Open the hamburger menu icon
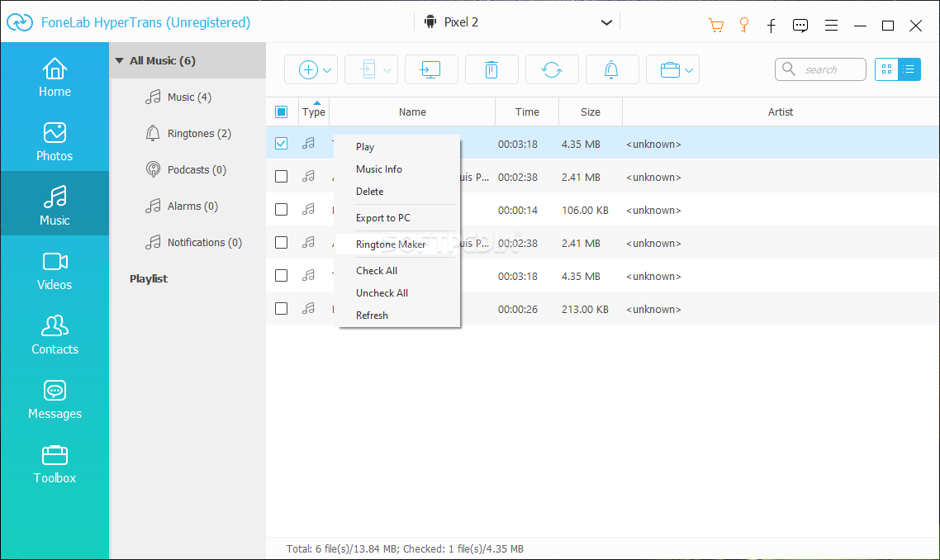 [x=831, y=25]
